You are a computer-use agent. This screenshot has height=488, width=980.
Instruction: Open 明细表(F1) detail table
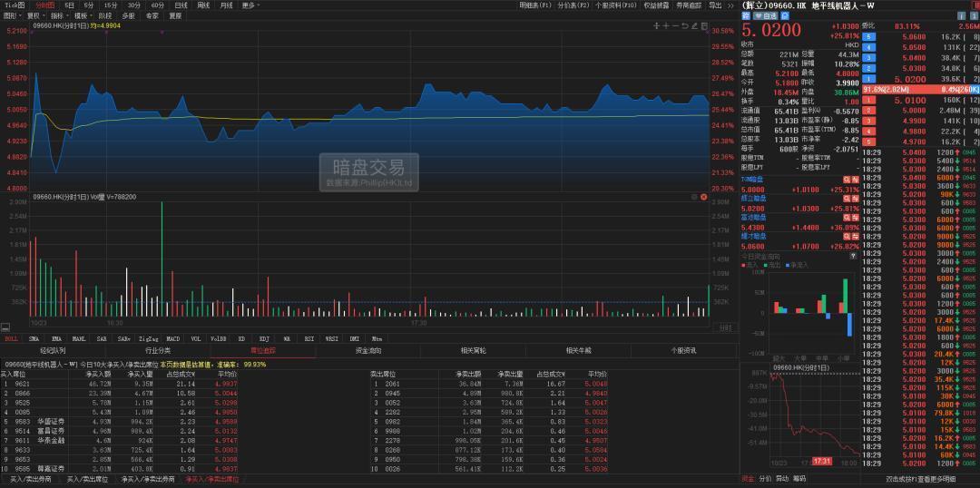[535, 5]
